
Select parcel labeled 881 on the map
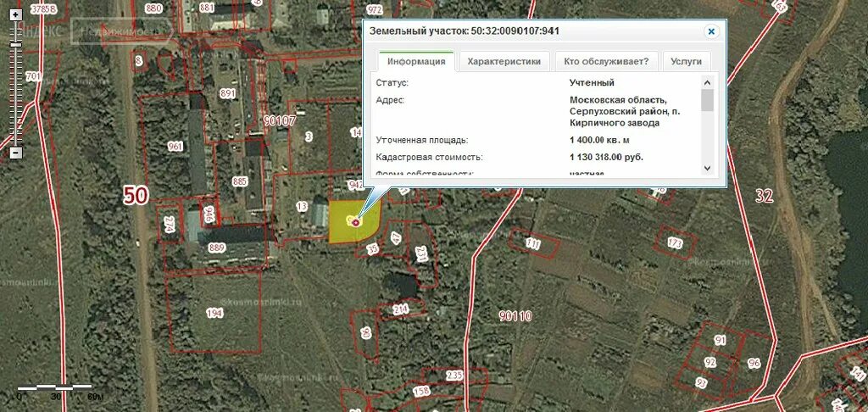(207, 8)
